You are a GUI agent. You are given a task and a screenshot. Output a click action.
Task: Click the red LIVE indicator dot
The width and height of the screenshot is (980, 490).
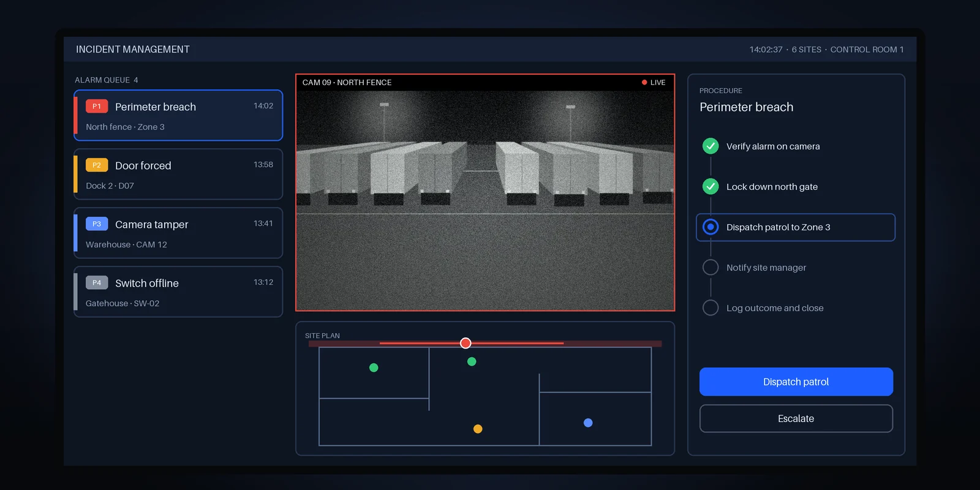click(644, 82)
